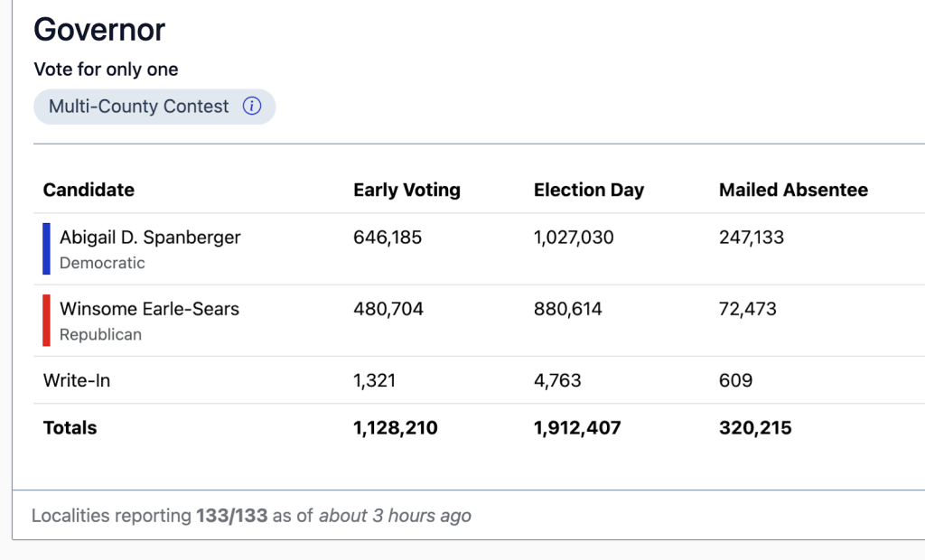Click Spanberger's Early Voting count 646,185
The width and height of the screenshot is (925, 560).
[388, 238]
